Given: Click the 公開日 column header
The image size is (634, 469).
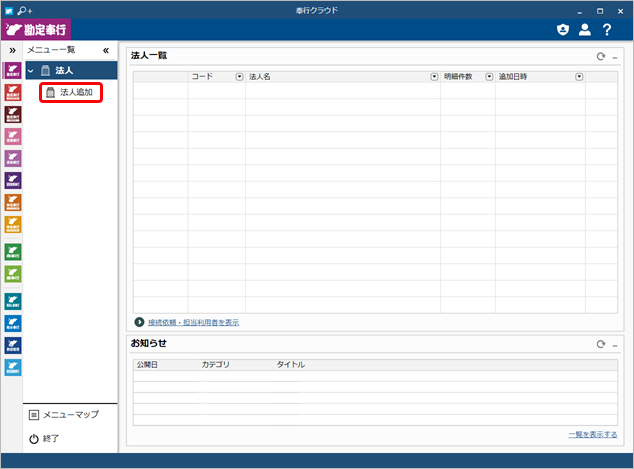Looking at the screenshot, I should (147, 365).
